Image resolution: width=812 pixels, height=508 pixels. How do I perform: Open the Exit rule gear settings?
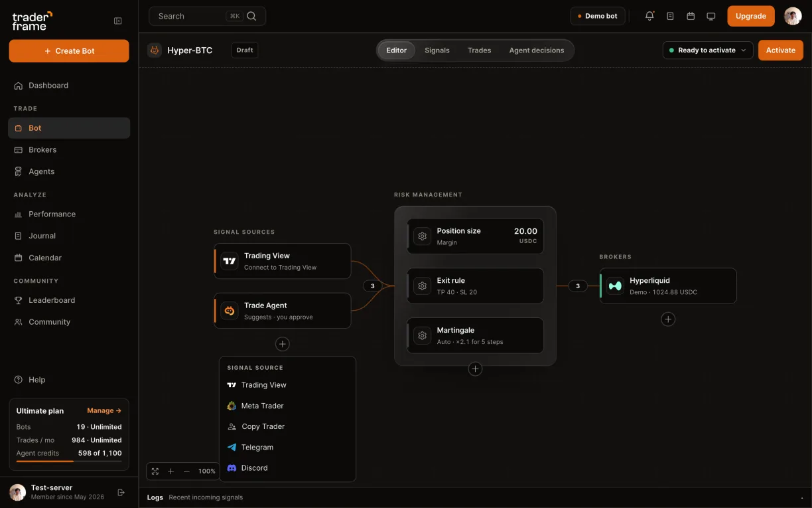click(x=423, y=286)
